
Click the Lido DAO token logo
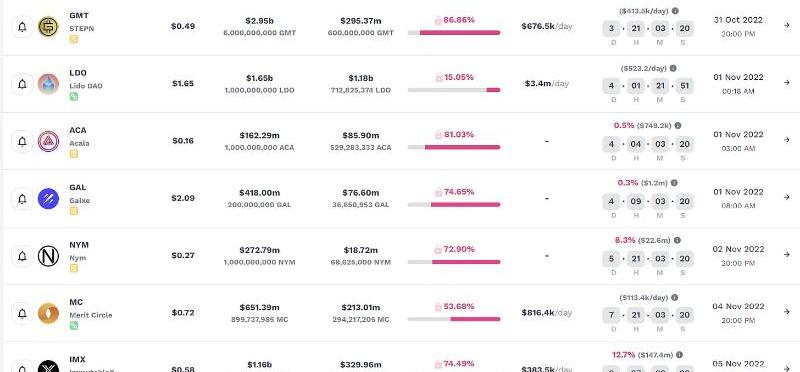(x=48, y=84)
